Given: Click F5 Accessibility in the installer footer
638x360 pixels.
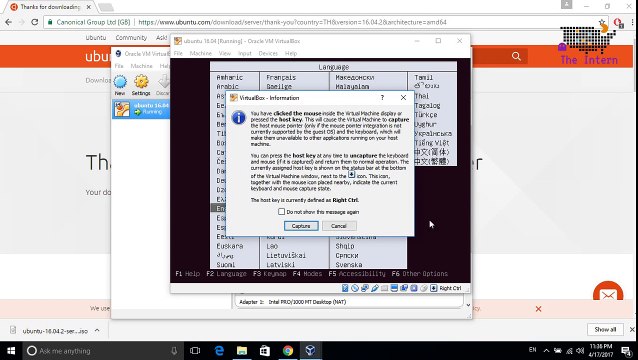Looking at the screenshot, I should click(x=357, y=274).
